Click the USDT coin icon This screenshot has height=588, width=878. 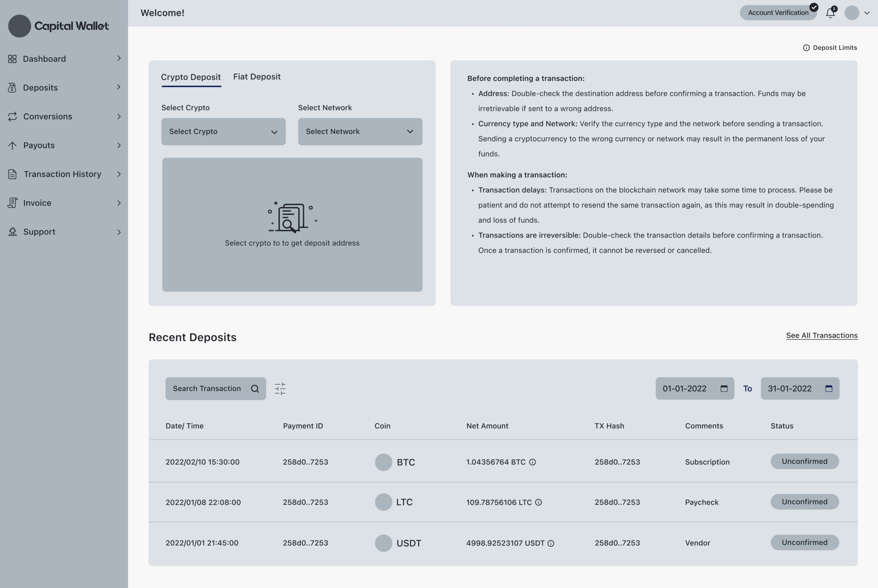point(383,543)
